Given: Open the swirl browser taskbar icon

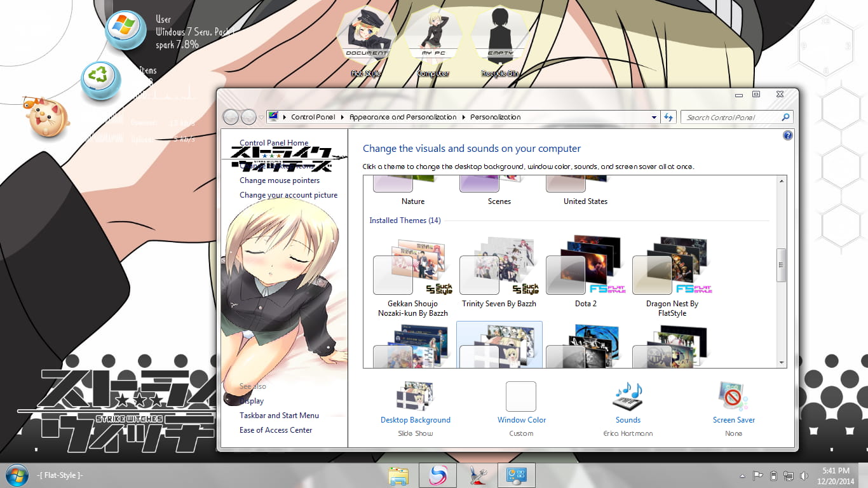Looking at the screenshot, I should (437, 475).
